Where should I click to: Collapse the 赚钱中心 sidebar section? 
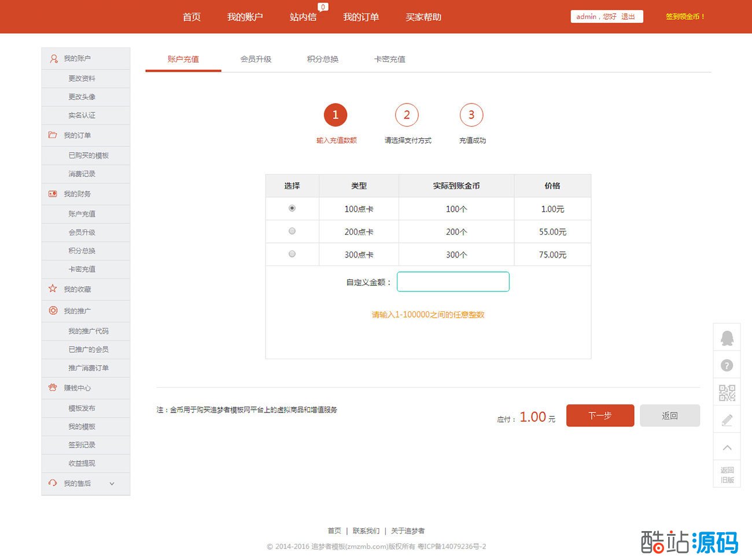(x=77, y=388)
